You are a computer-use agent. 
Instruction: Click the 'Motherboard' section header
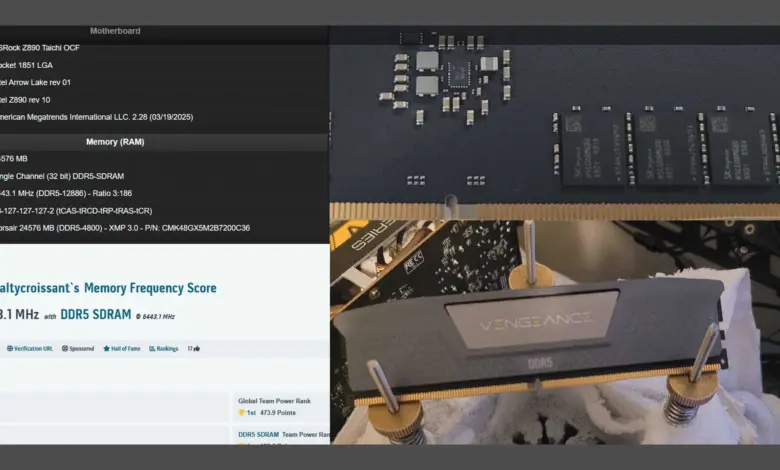pos(115,31)
